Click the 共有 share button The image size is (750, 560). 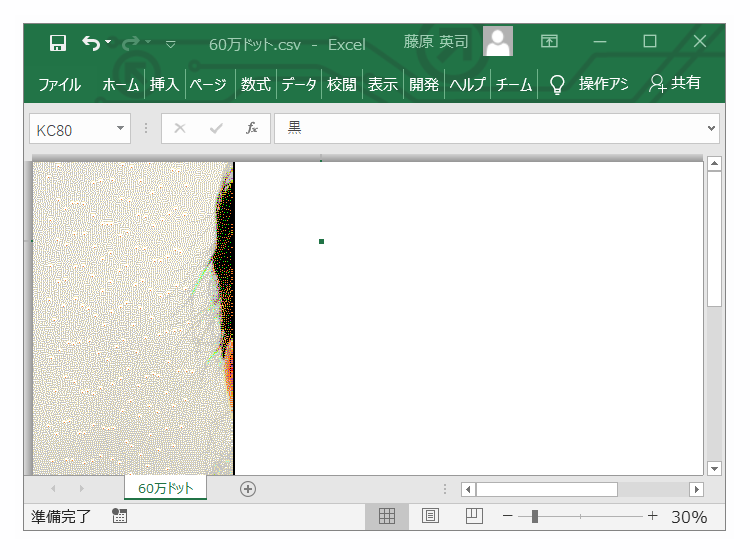click(674, 83)
